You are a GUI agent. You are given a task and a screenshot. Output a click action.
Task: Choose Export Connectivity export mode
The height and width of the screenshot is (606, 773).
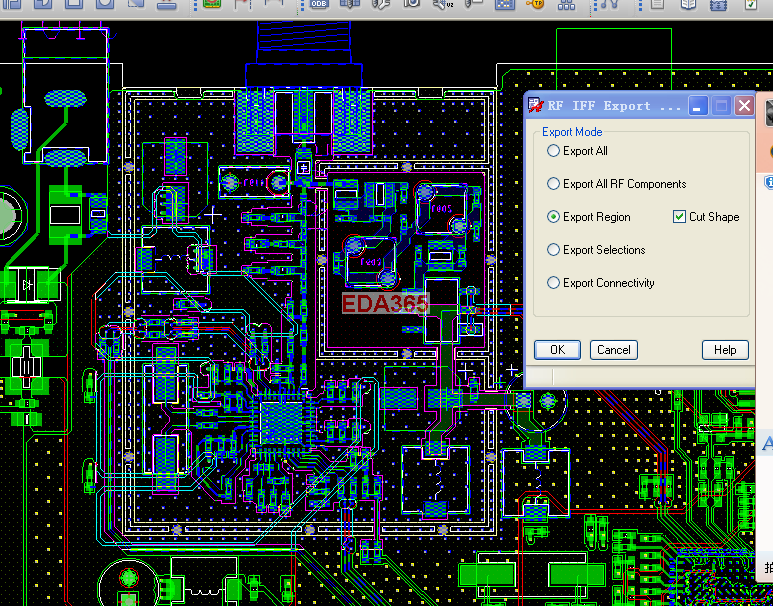pyautogui.click(x=554, y=283)
